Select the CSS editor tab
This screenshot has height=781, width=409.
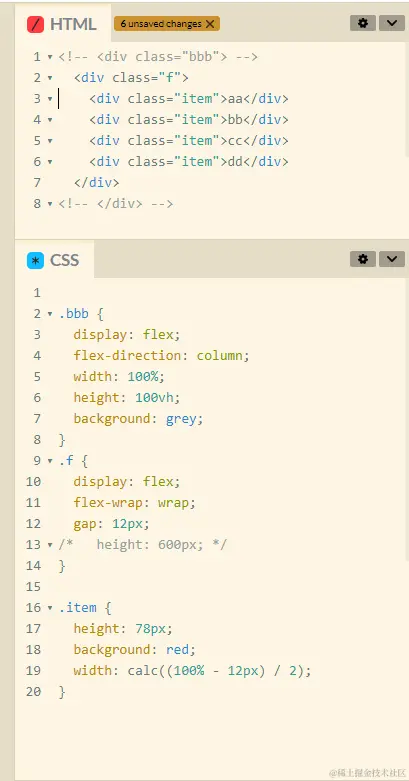(54, 260)
